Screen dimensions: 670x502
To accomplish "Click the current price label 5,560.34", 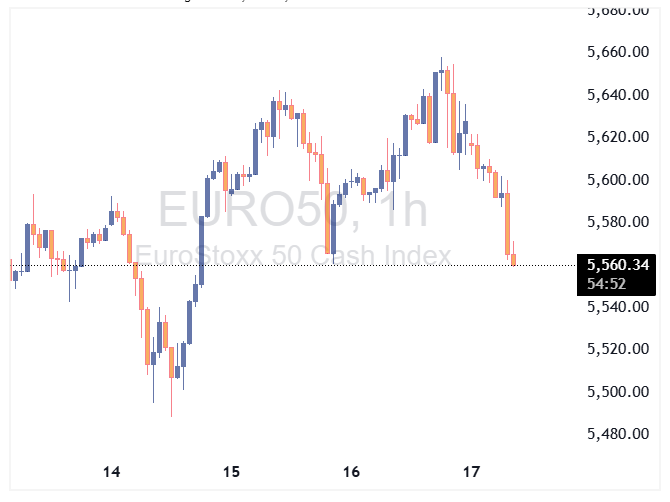I will click(x=620, y=265).
